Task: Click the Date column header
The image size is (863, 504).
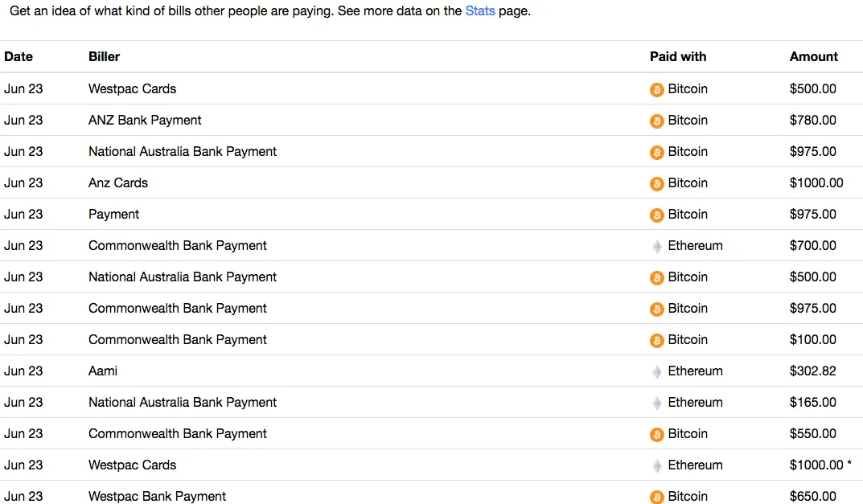Action: (x=18, y=57)
